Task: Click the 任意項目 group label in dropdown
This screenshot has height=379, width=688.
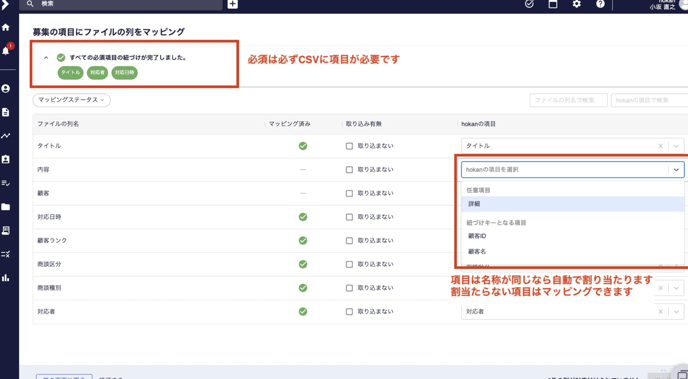Action: 478,190
